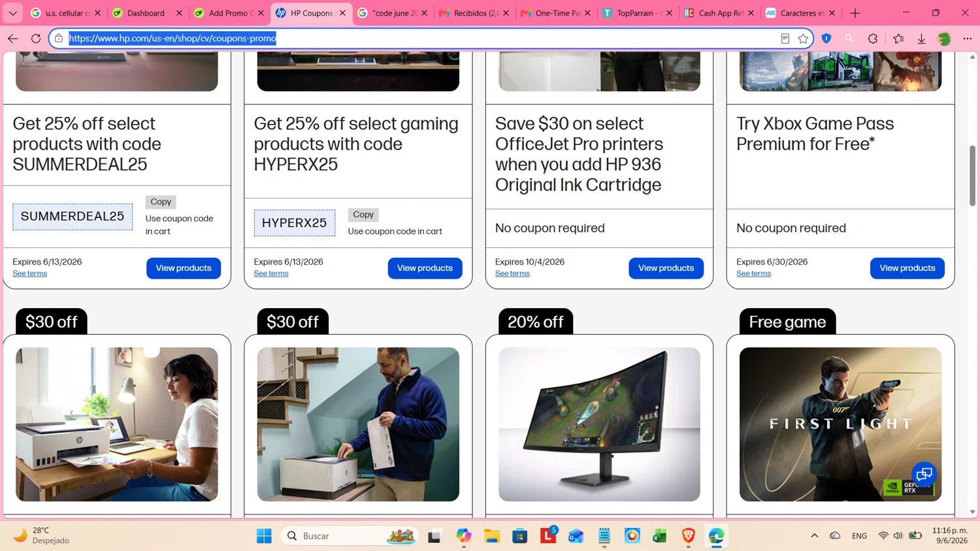Open the browser profile avatar
Image resolution: width=980 pixels, height=551 pixels.
(944, 39)
